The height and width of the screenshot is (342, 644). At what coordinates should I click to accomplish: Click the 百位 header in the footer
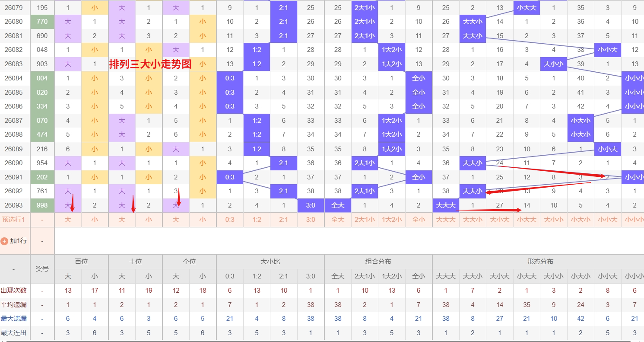pyautogui.click(x=81, y=262)
